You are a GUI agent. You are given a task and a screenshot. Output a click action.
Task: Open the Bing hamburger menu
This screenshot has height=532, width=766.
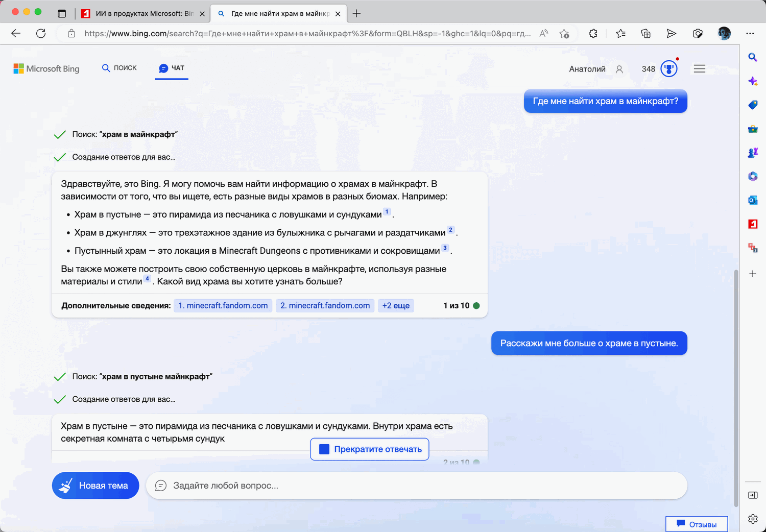click(700, 68)
